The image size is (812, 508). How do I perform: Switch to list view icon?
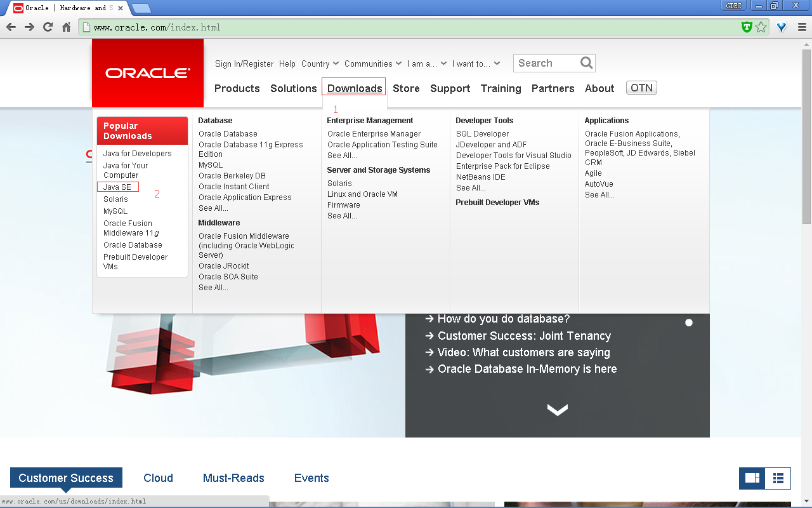(778, 478)
